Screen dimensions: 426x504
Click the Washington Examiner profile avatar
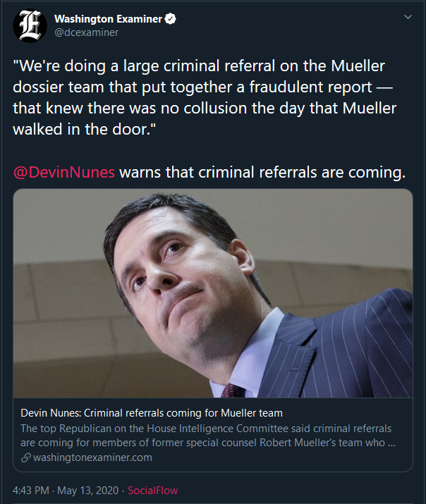tap(28, 25)
